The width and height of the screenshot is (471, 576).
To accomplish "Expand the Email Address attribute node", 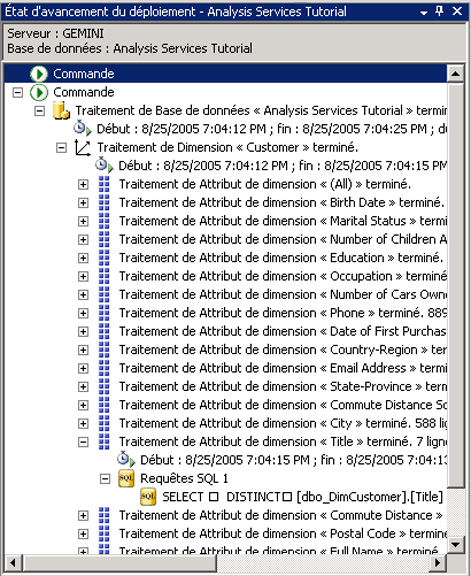I will [x=83, y=368].
